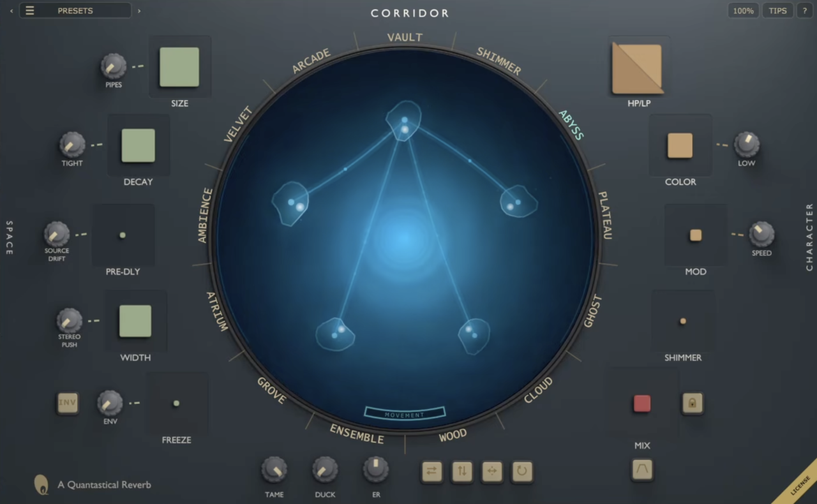
Task: Click the LOW knob next to COLOR
Action: tap(747, 145)
